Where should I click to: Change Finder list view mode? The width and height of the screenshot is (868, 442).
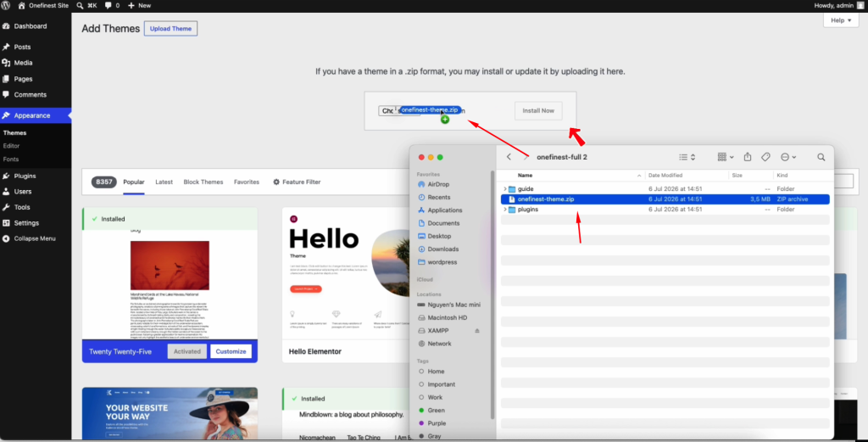coord(687,157)
